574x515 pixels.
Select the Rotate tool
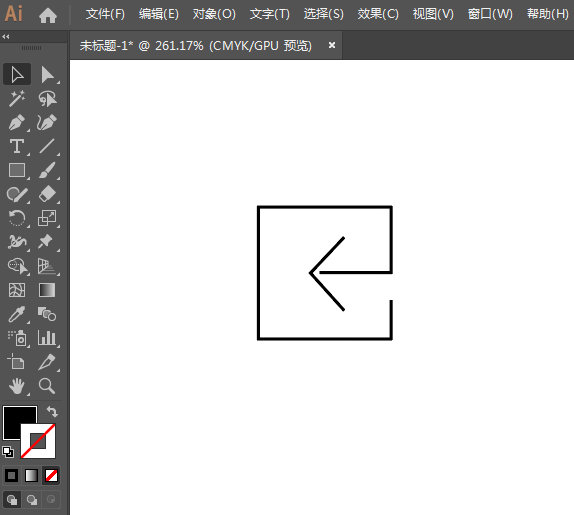[16, 218]
